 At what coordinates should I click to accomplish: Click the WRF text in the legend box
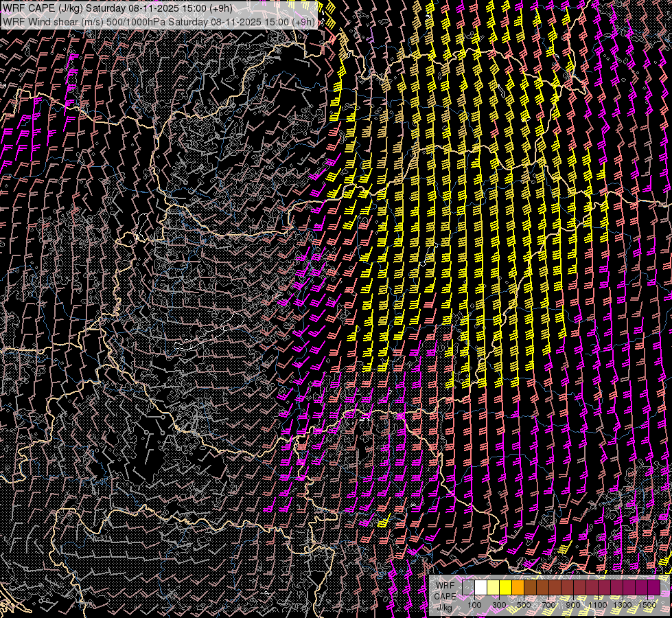point(445,585)
